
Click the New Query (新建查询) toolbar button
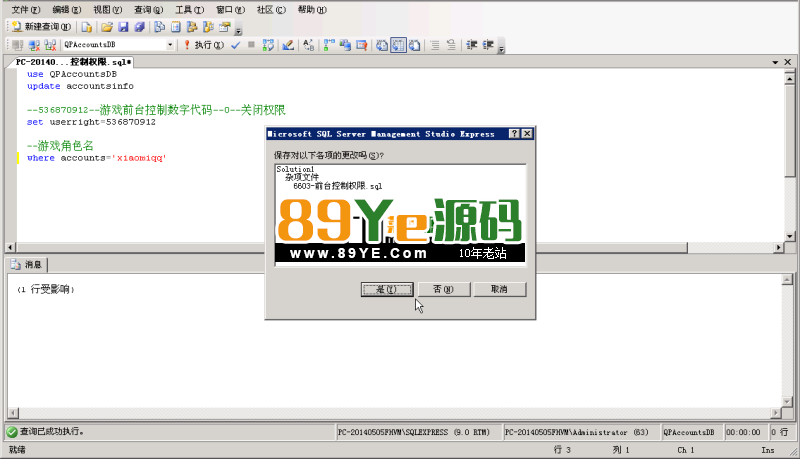point(41,27)
